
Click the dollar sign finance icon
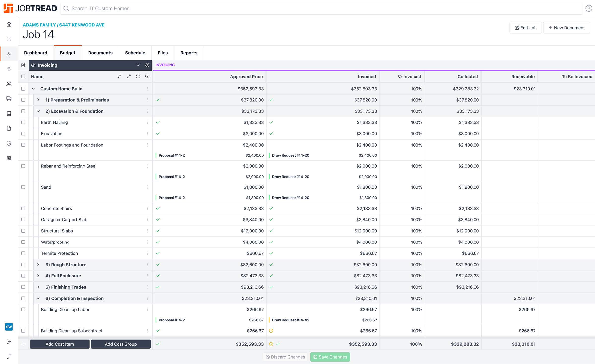point(9,69)
